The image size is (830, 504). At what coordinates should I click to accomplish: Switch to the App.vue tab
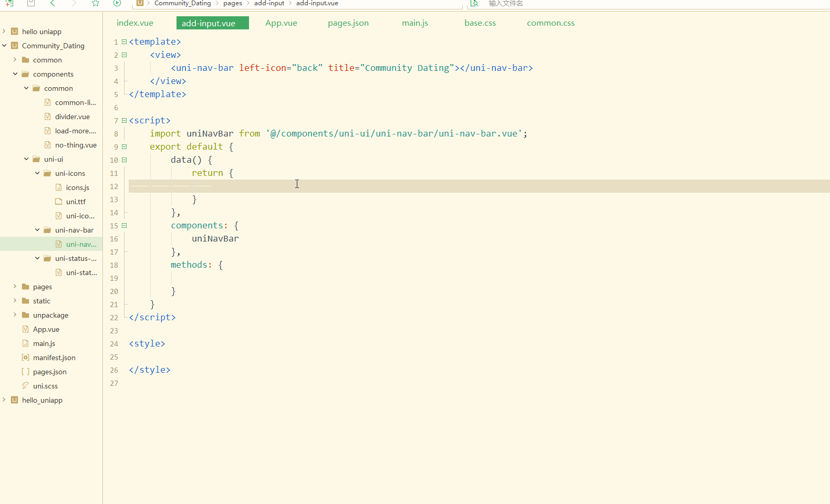[281, 23]
